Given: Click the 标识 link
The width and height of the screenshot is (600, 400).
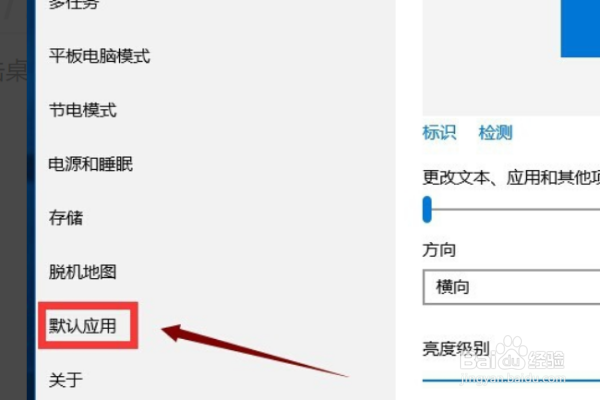Looking at the screenshot, I should pyautogui.click(x=439, y=133).
